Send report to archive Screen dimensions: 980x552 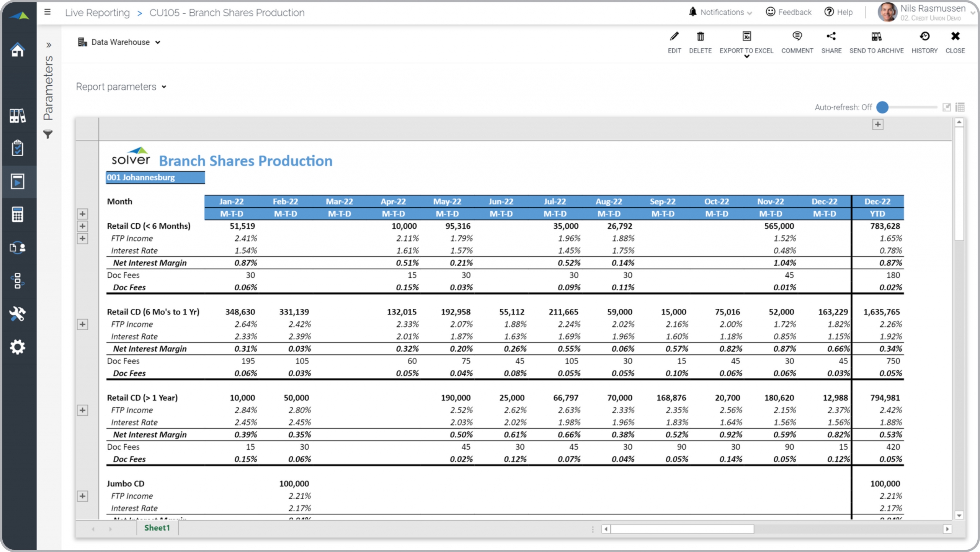coord(876,37)
